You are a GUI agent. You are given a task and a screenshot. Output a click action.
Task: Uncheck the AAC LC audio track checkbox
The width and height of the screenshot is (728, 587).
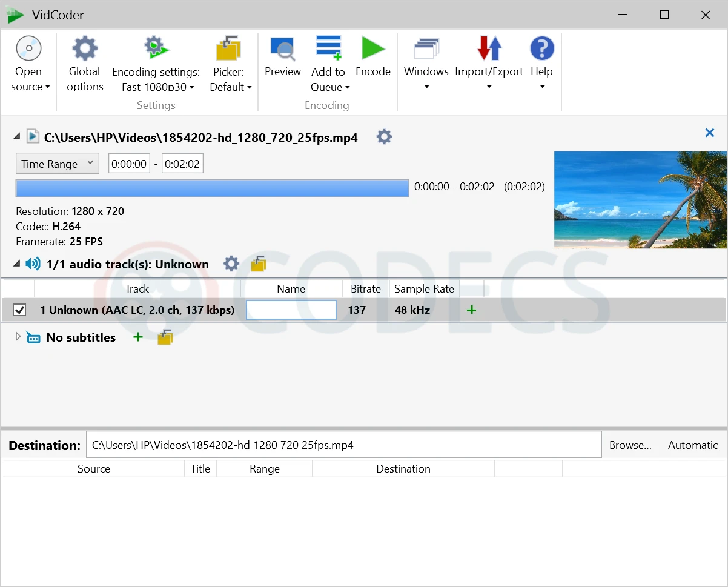tap(19, 310)
